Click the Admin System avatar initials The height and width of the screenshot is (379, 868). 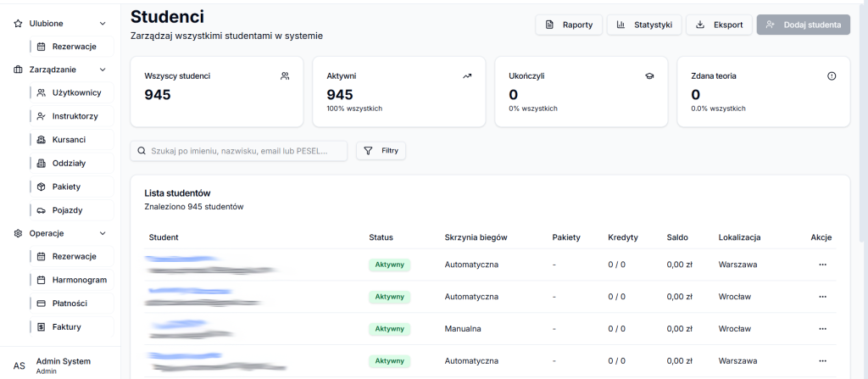point(19,365)
